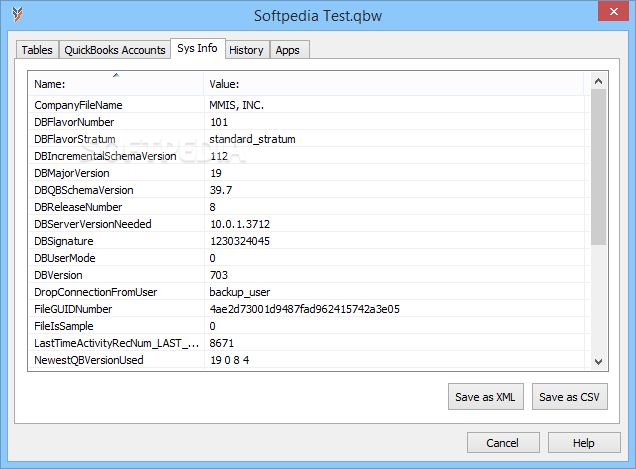Click the app logo icon in title bar
This screenshot has height=469, width=636.
(17, 15)
